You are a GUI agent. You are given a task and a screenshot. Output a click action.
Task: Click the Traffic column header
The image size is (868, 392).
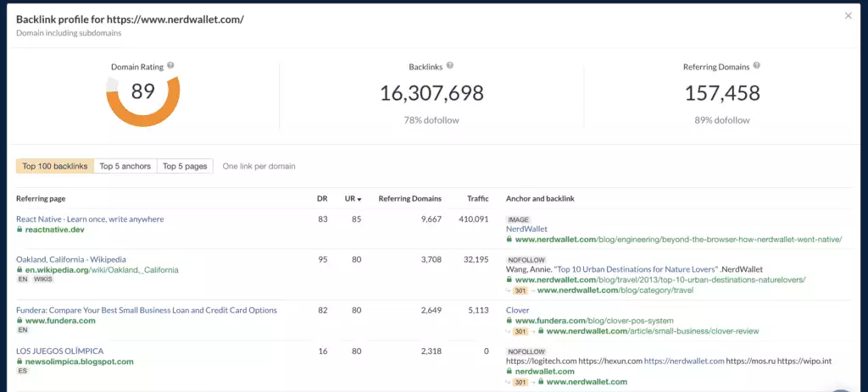coord(478,199)
